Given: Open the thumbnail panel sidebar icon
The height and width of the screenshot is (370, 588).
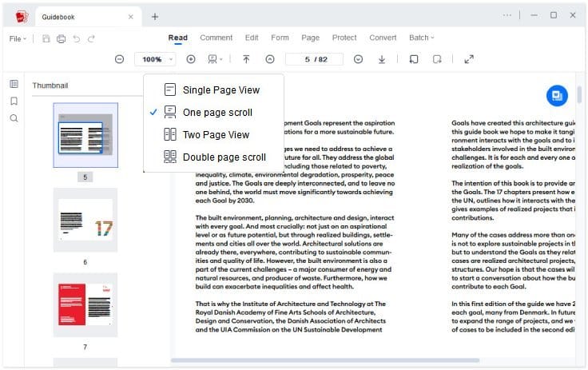Looking at the screenshot, I should pyautogui.click(x=14, y=84).
